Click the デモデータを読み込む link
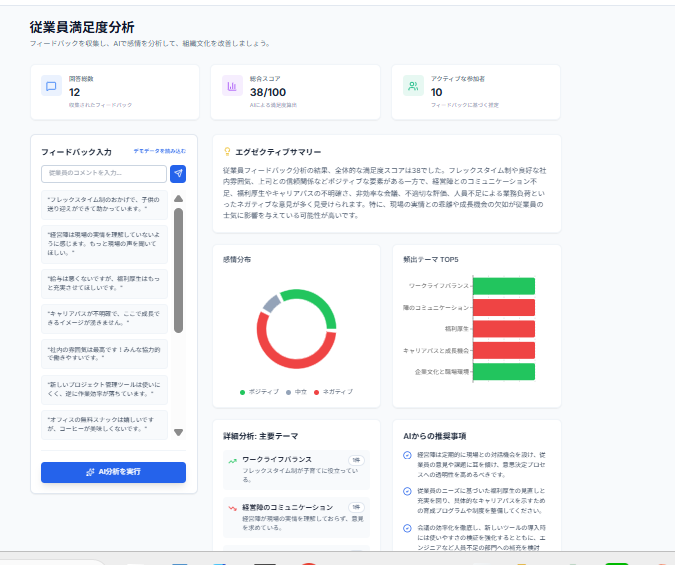Viewport: 675px width, 565px height. pos(160,151)
